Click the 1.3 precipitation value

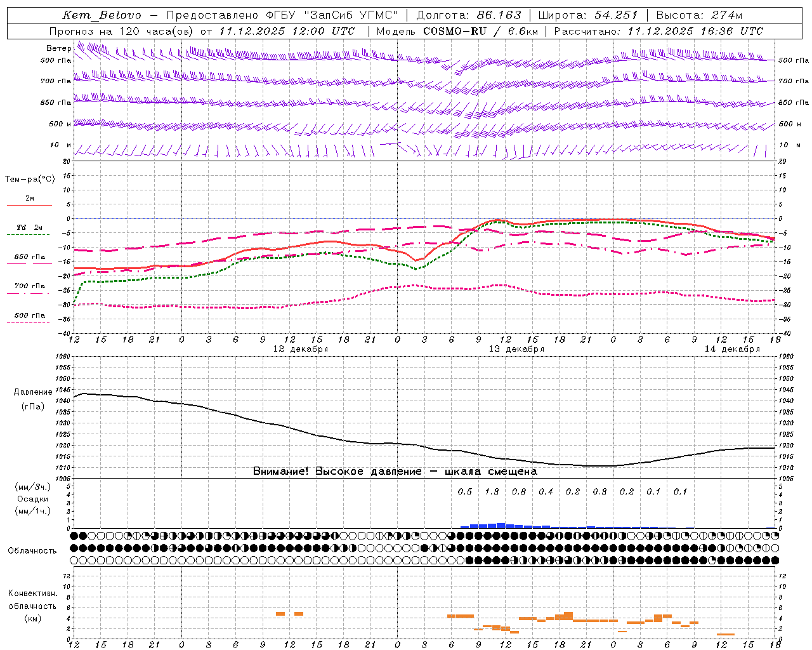point(492,492)
